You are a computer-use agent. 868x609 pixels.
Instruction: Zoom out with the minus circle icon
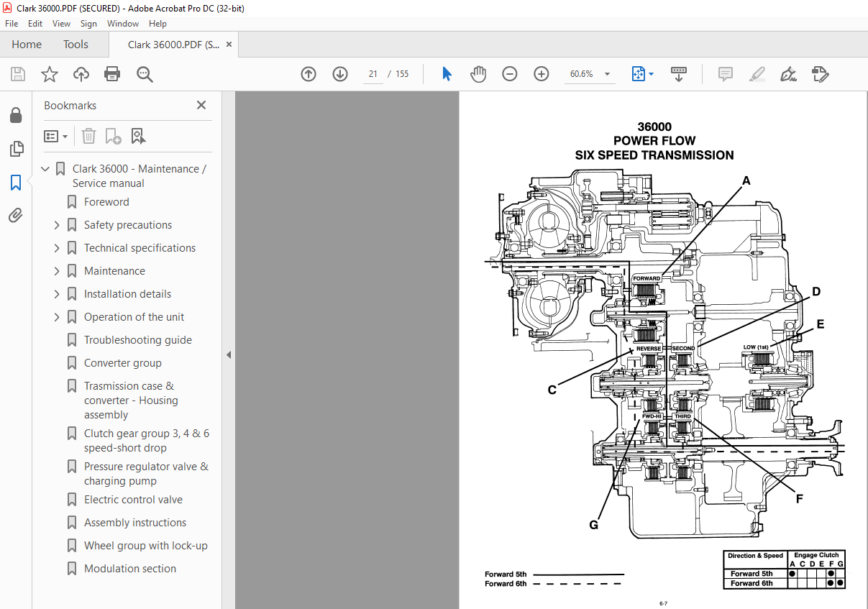510,74
